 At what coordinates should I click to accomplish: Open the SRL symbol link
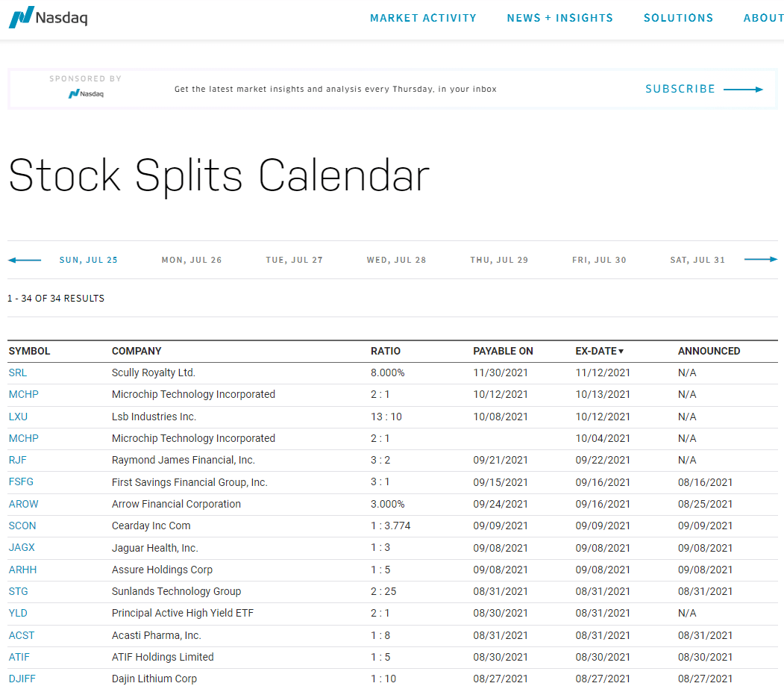18,372
